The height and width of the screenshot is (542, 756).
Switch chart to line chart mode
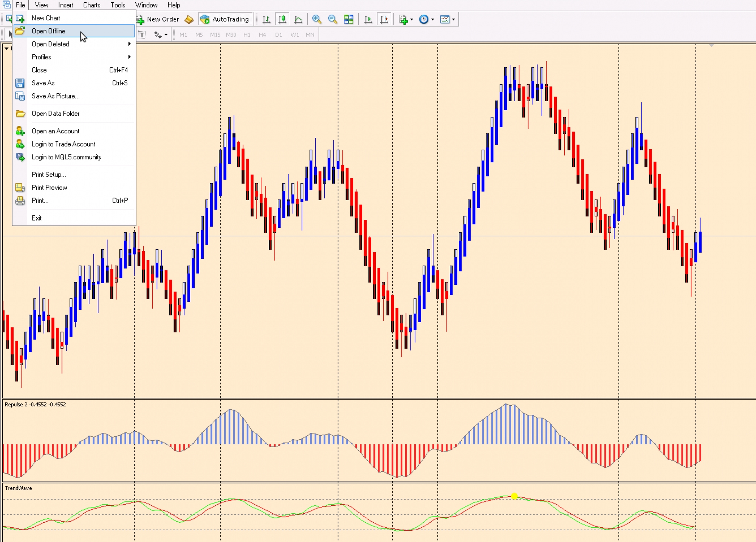[x=298, y=19]
